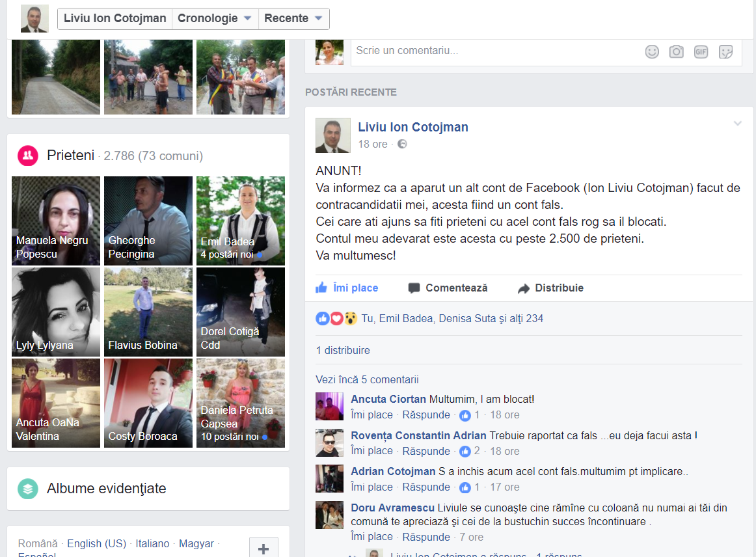Open Lyly Lylyana friend thumbnail
The width and height of the screenshot is (756, 557).
[56, 312]
